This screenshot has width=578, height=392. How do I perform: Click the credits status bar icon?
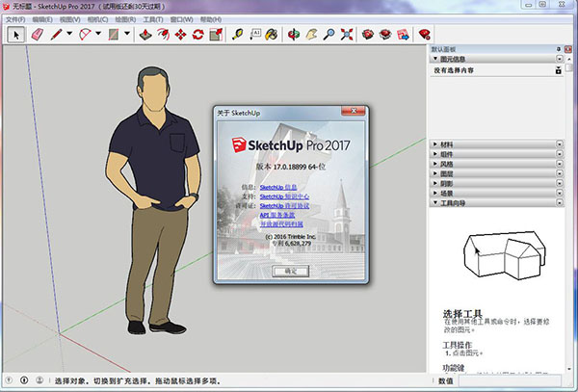24,379
